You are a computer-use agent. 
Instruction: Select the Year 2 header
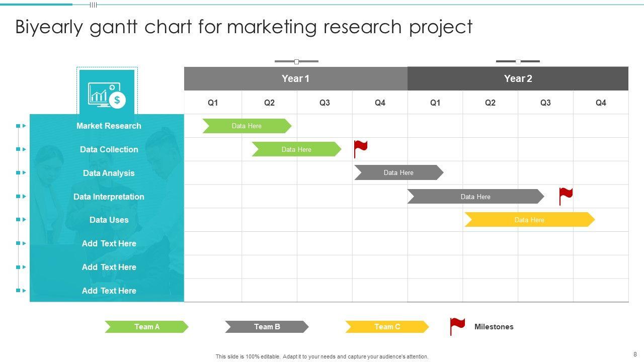click(x=518, y=78)
